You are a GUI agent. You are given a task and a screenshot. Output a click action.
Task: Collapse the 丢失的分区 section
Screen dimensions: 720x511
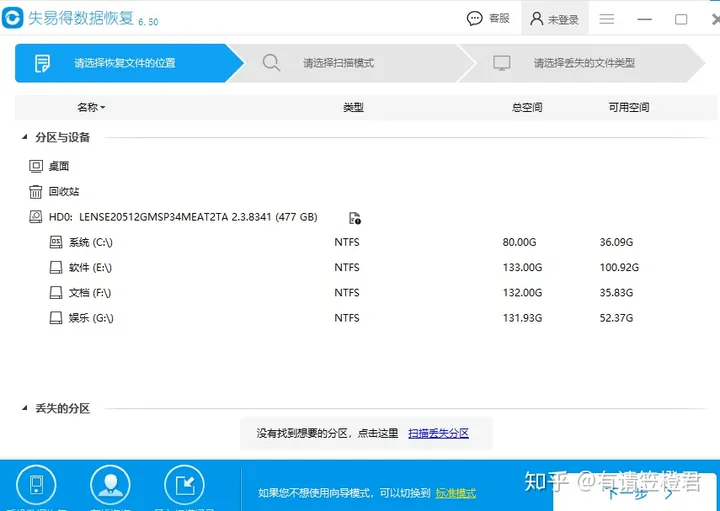click(x=24, y=409)
